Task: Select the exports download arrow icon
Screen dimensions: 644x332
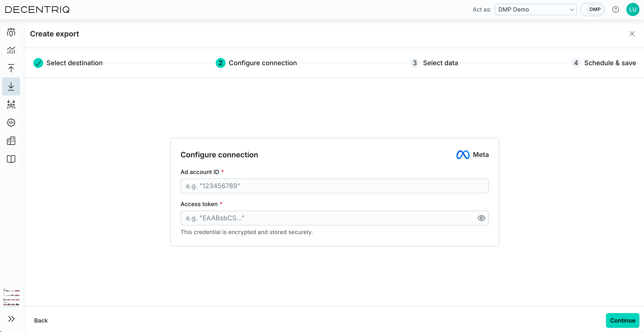Action: pyautogui.click(x=11, y=86)
